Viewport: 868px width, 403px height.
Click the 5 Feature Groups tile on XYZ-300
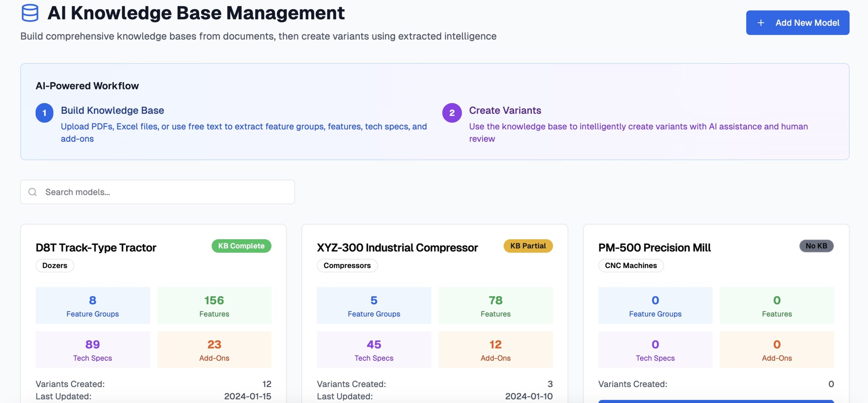[374, 305]
